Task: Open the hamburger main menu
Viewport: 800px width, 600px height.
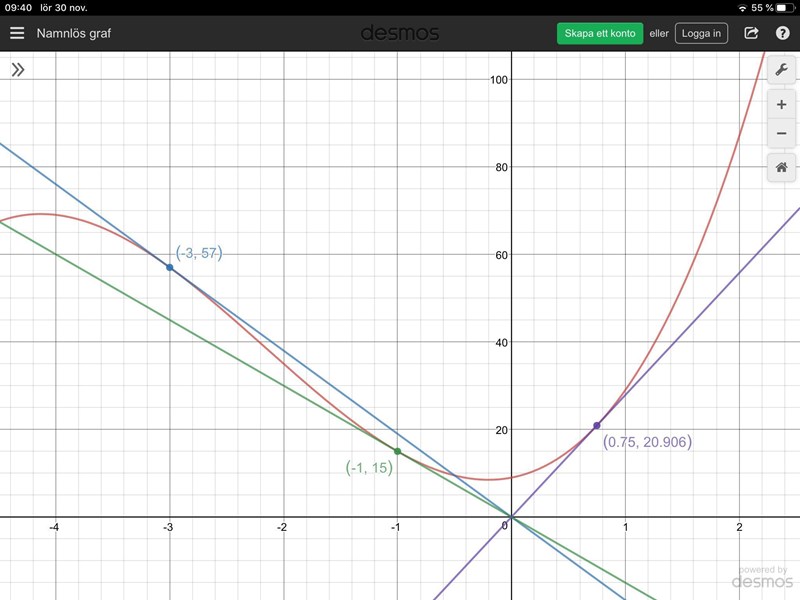Action: pyautogui.click(x=17, y=33)
